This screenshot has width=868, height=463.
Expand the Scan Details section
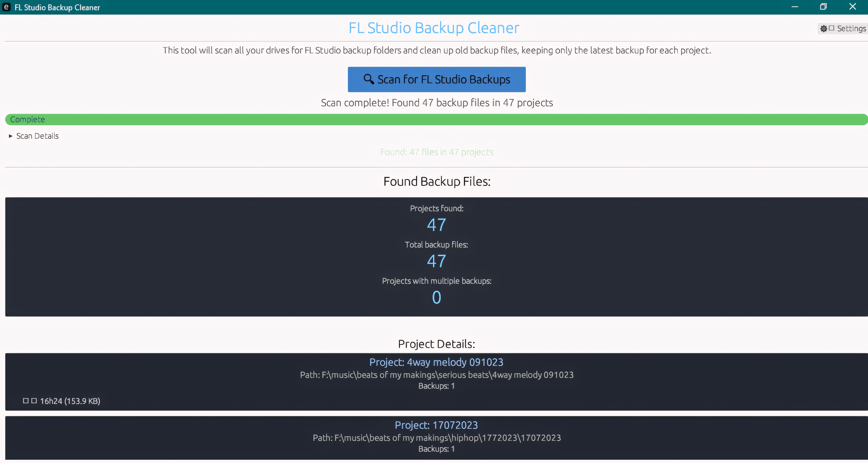coord(34,136)
